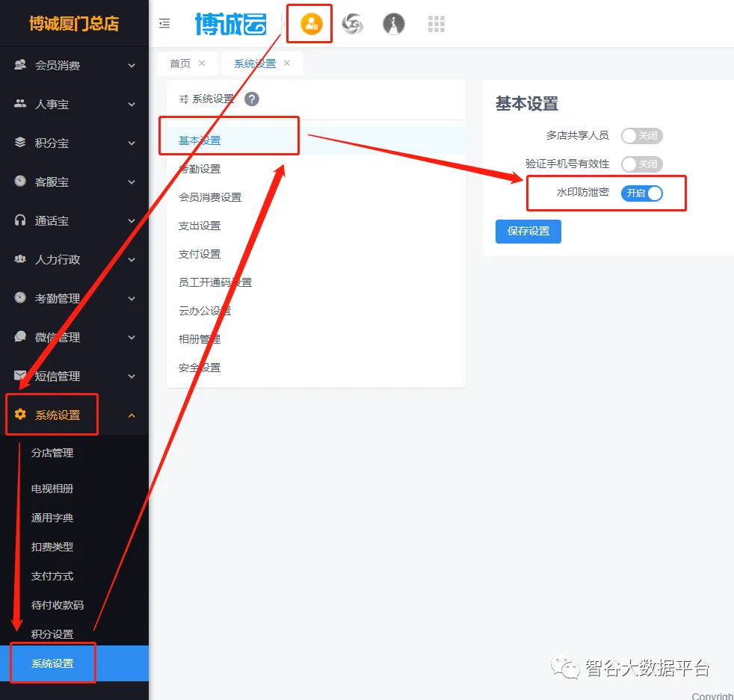
Task: Click the orange member module icon in header
Action: [x=310, y=24]
